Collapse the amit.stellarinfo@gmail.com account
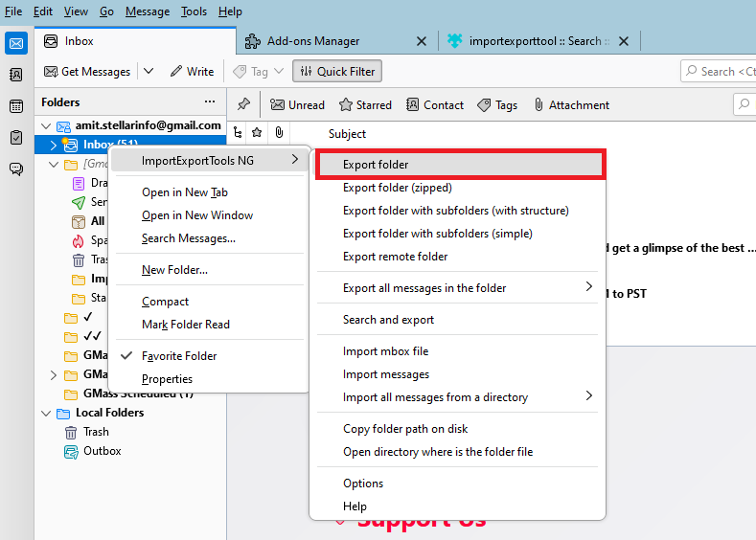Screen dimensions: 756x540 click(x=46, y=125)
